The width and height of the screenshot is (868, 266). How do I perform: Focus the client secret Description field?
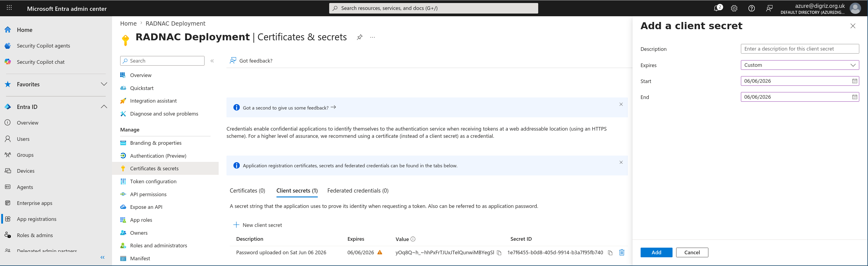point(800,49)
